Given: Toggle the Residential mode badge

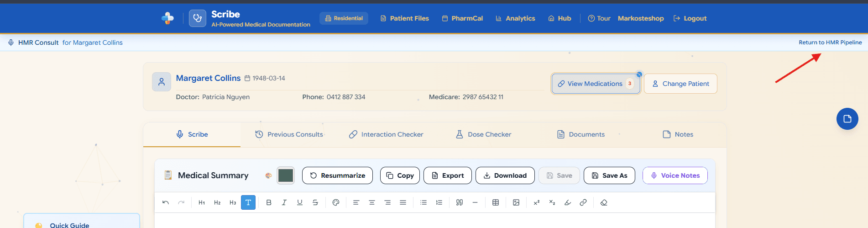Looking at the screenshot, I should pyautogui.click(x=344, y=18).
